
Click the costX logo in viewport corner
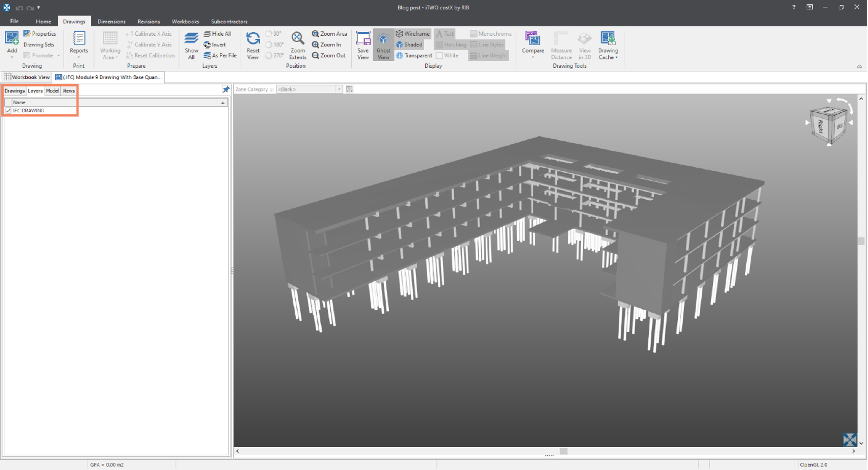tap(850, 440)
